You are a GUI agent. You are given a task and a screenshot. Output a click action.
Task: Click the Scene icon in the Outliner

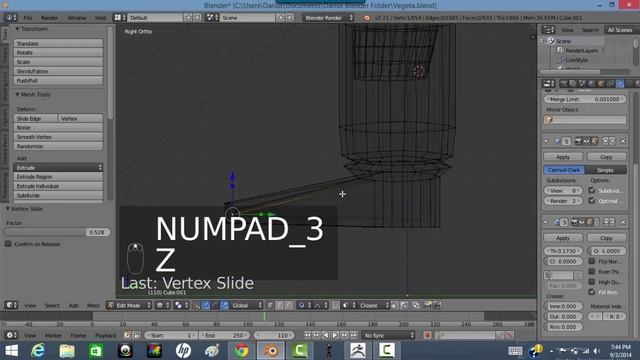pos(551,41)
